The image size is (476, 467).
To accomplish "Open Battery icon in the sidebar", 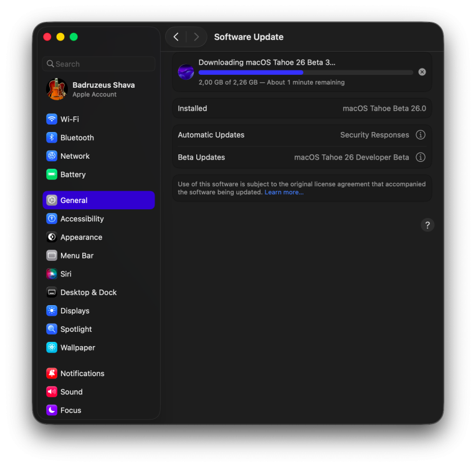I will 52,174.
